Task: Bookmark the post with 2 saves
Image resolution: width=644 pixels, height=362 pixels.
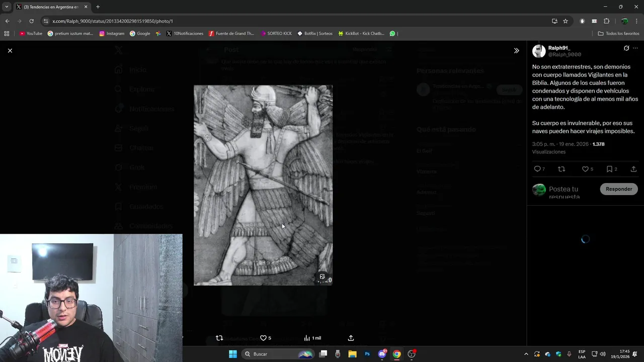Action: click(611, 169)
